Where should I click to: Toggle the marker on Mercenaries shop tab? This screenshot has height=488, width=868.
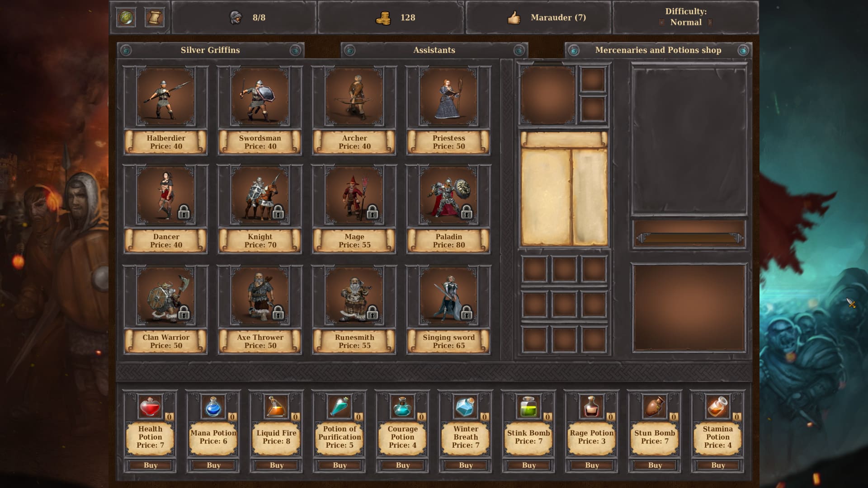[x=574, y=51]
